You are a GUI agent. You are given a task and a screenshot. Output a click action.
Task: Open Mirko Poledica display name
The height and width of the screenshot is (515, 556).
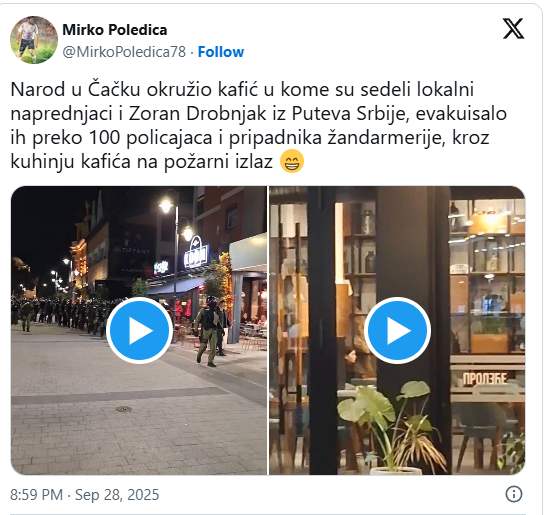115,30
